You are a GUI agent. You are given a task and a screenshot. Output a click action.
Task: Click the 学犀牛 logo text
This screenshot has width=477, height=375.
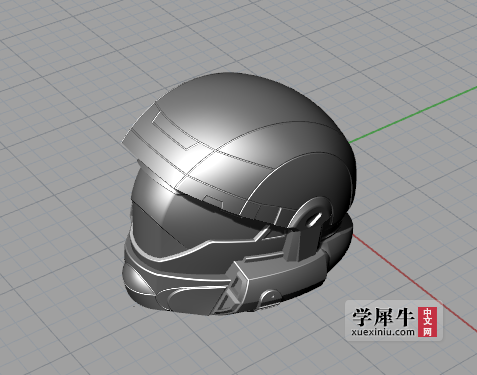[383, 317]
